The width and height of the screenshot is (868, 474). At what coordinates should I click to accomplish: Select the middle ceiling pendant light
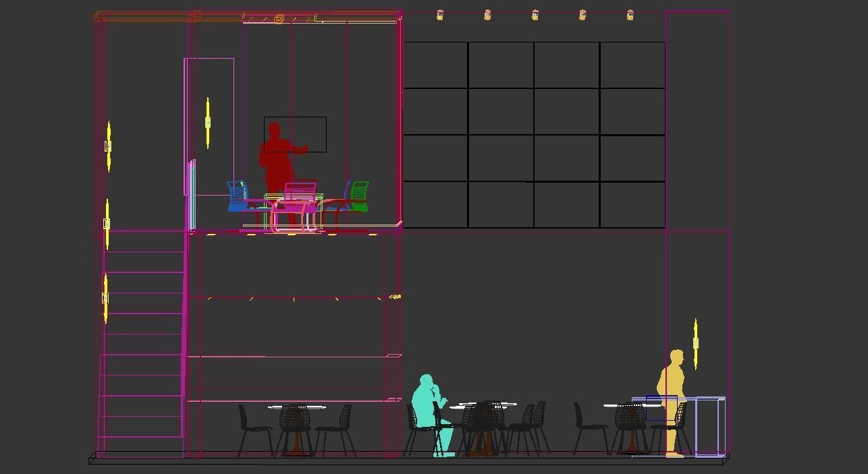[535, 15]
